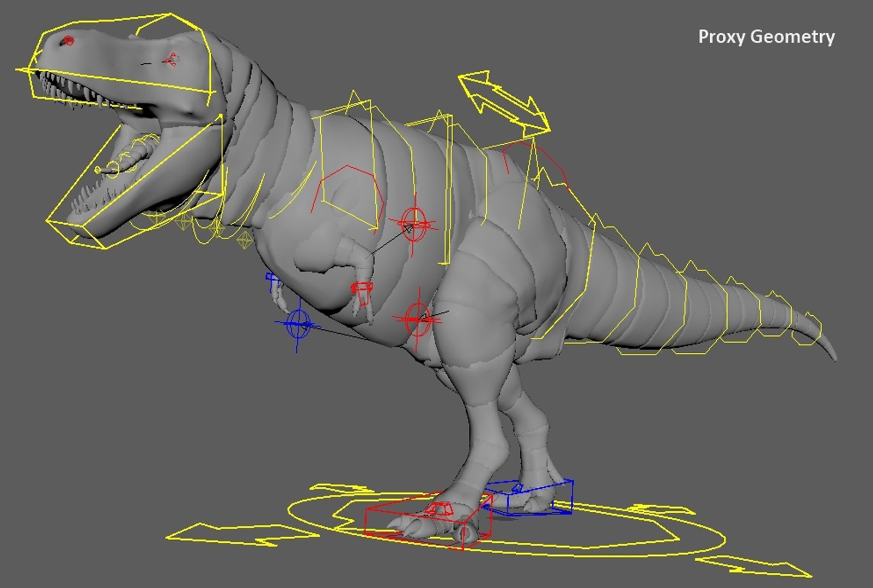Pick the red eye control near the snout tip

click(x=68, y=40)
